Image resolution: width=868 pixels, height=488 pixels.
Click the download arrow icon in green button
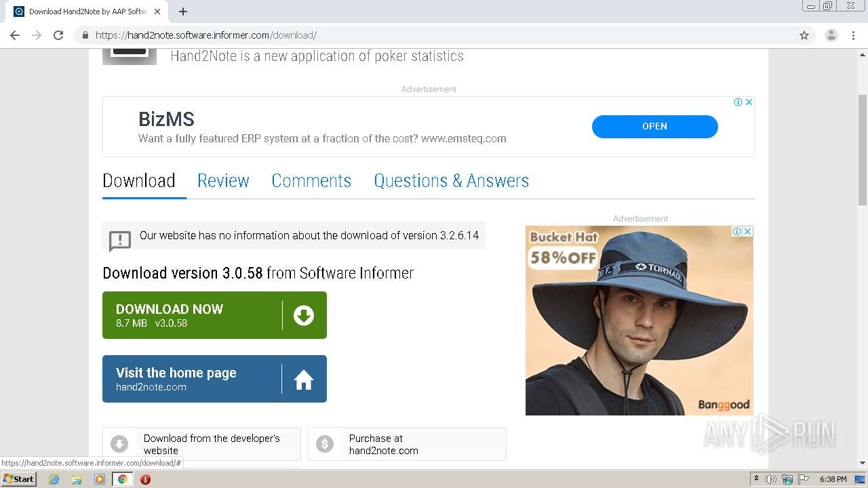click(304, 315)
